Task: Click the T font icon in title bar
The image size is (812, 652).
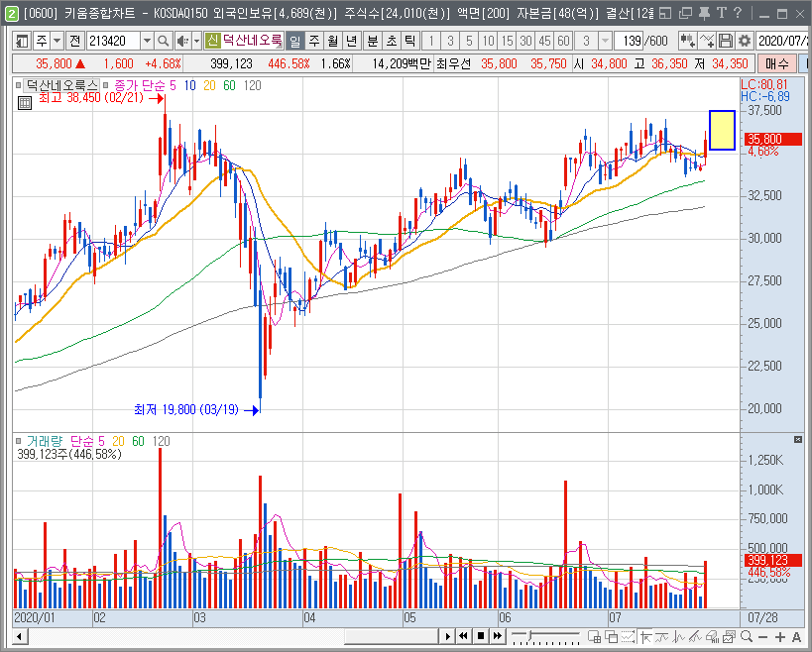Action: 722,13
